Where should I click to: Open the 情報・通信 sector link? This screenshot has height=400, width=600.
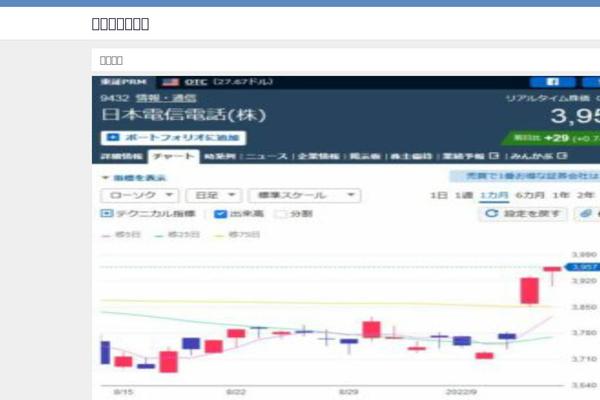166,98
